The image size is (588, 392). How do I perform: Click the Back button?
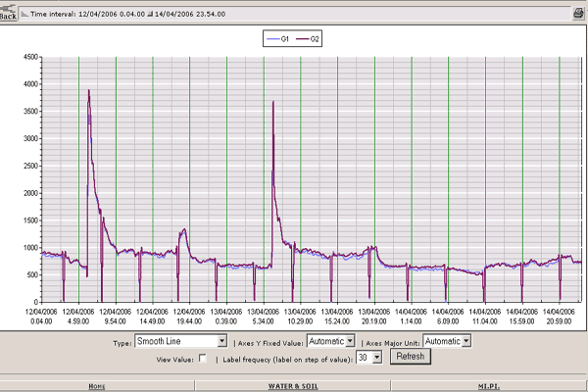[9, 16]
